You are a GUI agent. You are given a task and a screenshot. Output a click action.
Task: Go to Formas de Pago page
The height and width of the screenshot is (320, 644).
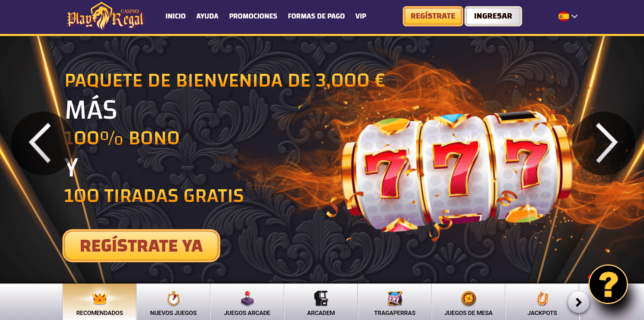coord(316,16)
